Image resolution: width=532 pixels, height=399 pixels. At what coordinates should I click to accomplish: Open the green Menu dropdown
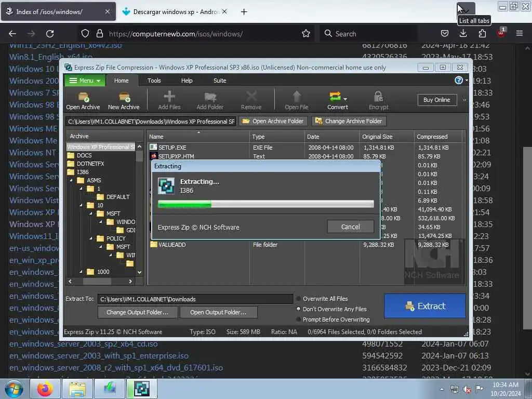point(85,81)
